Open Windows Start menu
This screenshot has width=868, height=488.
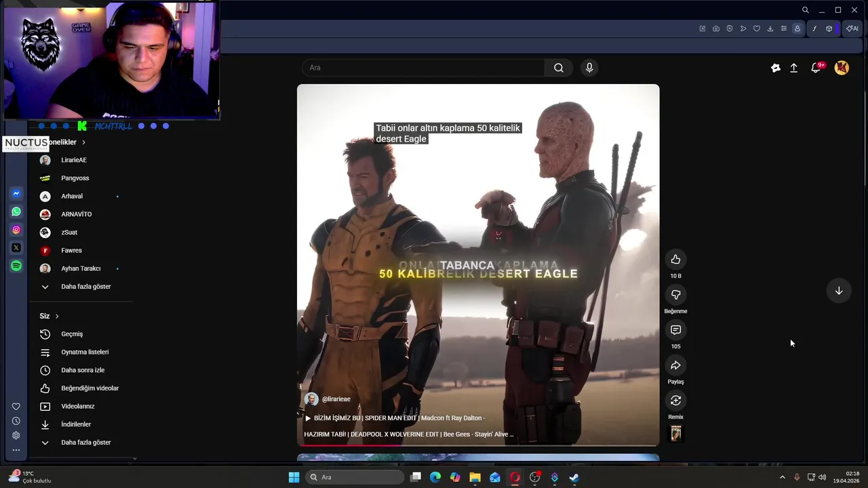(x=294, y=477)
